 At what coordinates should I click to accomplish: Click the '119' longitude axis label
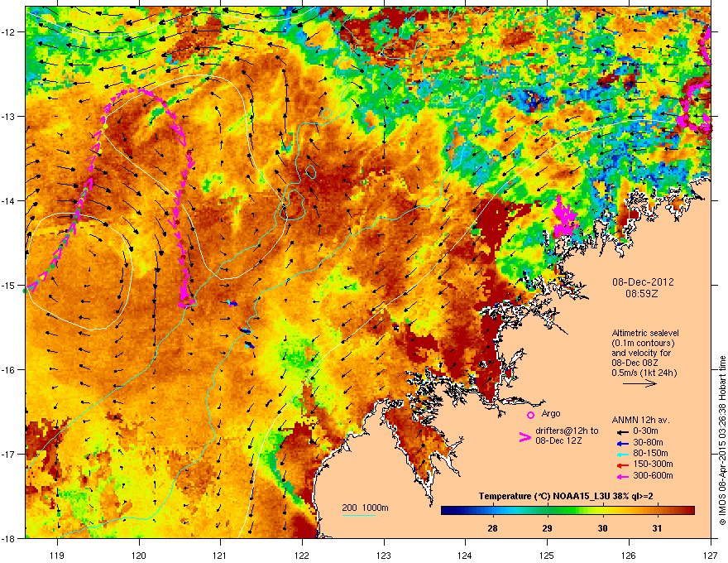coord(57,555)
